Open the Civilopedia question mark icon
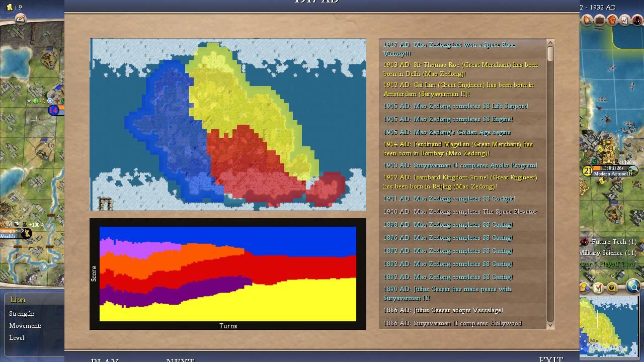 (612, 288)
